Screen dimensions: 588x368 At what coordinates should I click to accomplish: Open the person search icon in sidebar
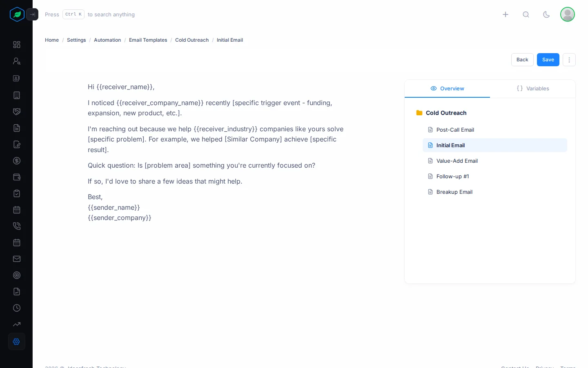click(17, 61)
